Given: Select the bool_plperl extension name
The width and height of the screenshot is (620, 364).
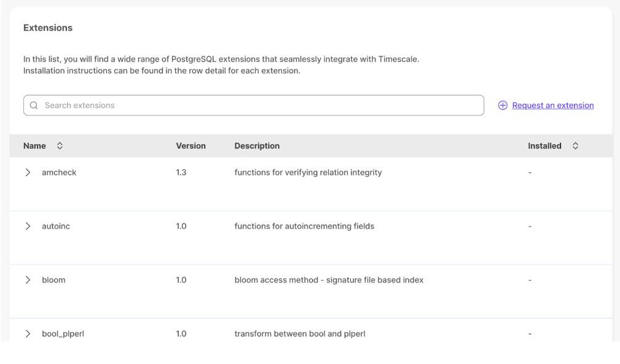Looking at the screenshot, I should coord(58,334).
